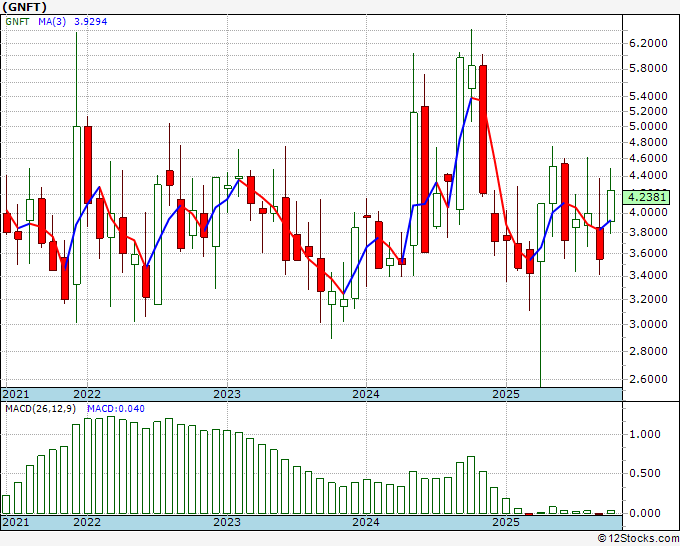
Task: Select 2025 on the price chart timeline
Action: click(x=506, y=394)
